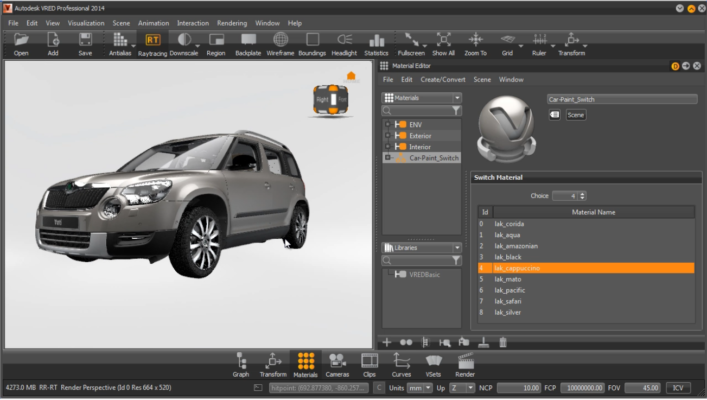
Task: Click the Materials search filter icon
Action: pyautogui.click(x=456, y=110)
